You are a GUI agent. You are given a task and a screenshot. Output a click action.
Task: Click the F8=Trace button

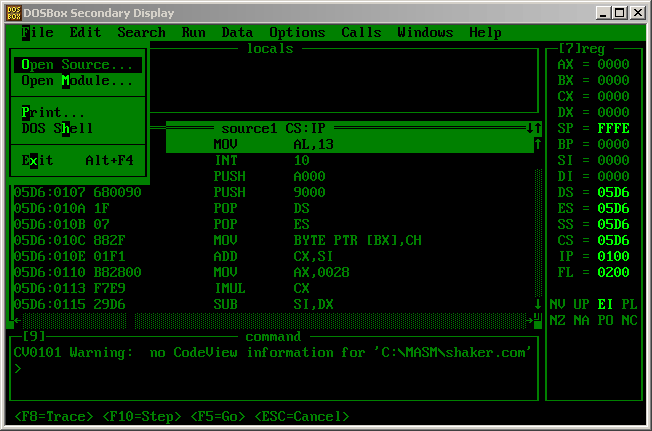pyautogui.click(x=55, y=416)
